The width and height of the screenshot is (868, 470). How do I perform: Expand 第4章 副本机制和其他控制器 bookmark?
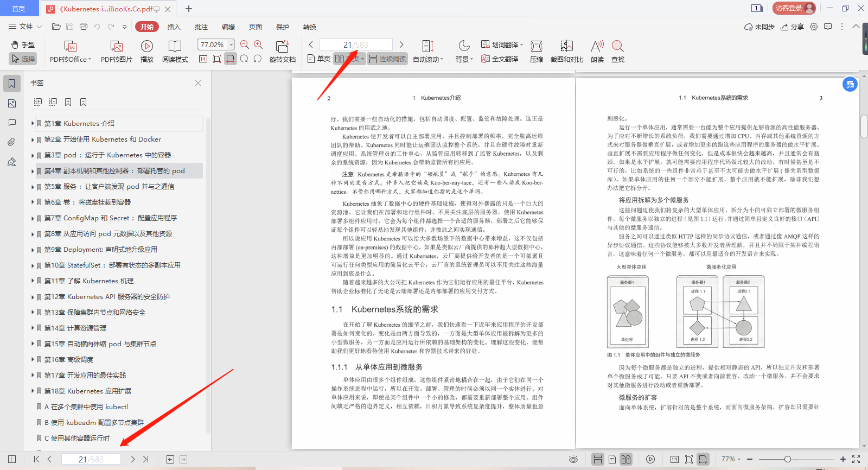point(33,171)
